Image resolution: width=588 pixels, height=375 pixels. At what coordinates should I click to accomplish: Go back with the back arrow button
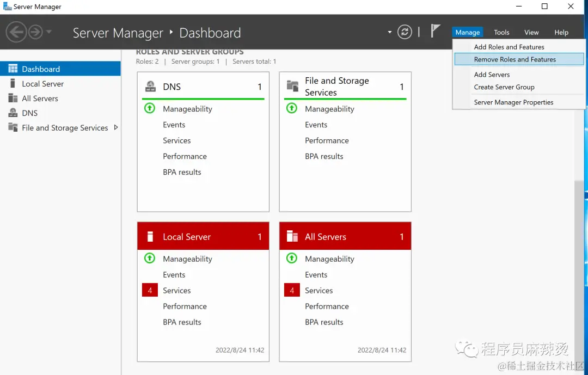[16, 32]
